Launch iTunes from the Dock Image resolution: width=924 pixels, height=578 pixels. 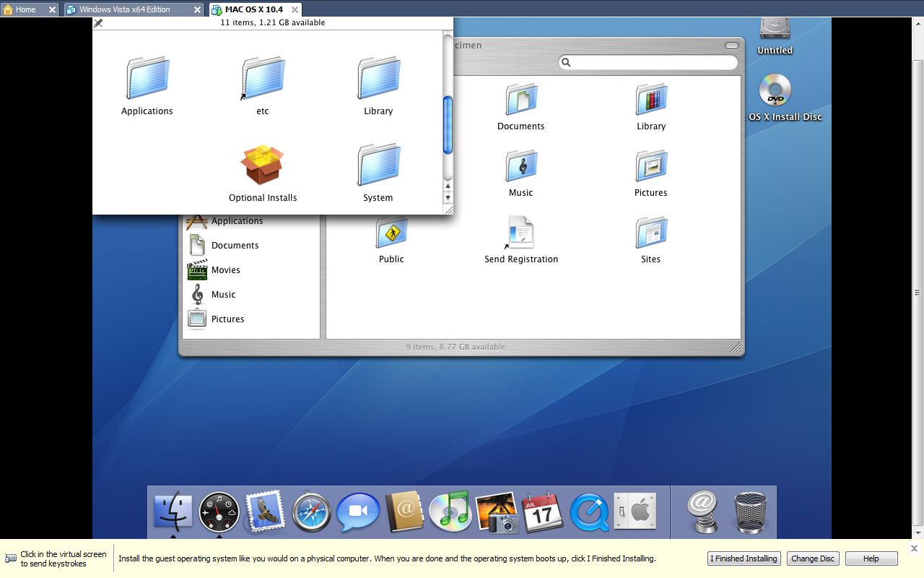(x=450, y=512)
